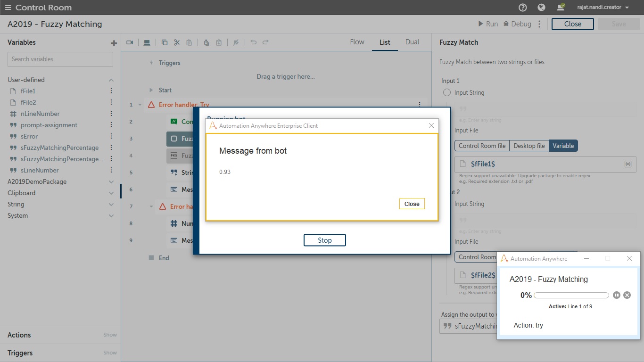This screenshot has width=644, height=362.
Task: Select the Input String radio button under Input 1
Action: click(x=447, y=93)
